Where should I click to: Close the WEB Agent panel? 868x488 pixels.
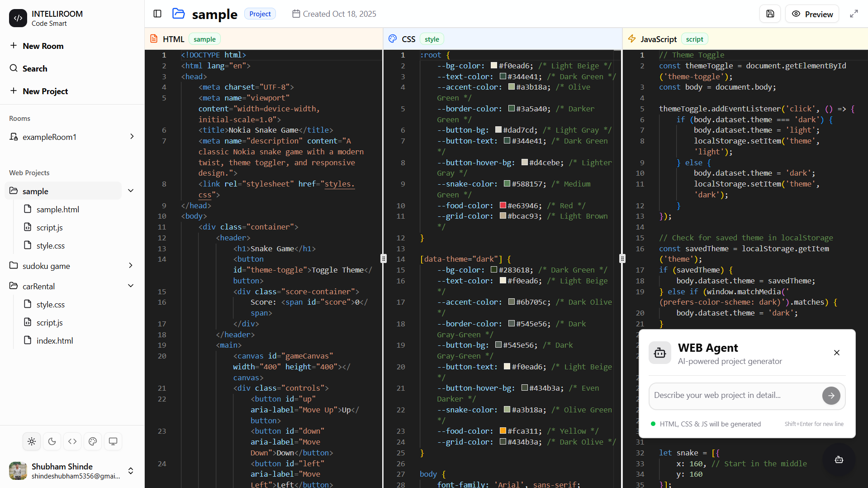pyautogui.click(x=836, y=353)
